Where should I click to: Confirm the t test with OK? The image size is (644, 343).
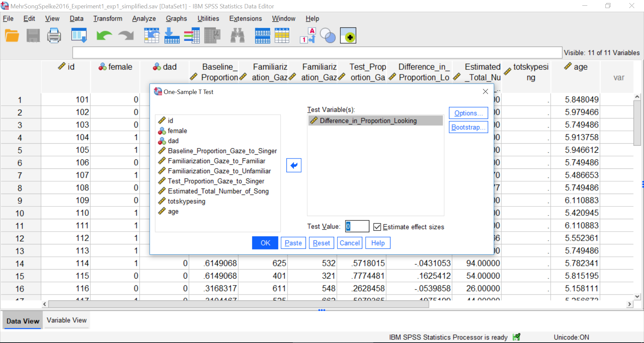click(x=265, y=243)
